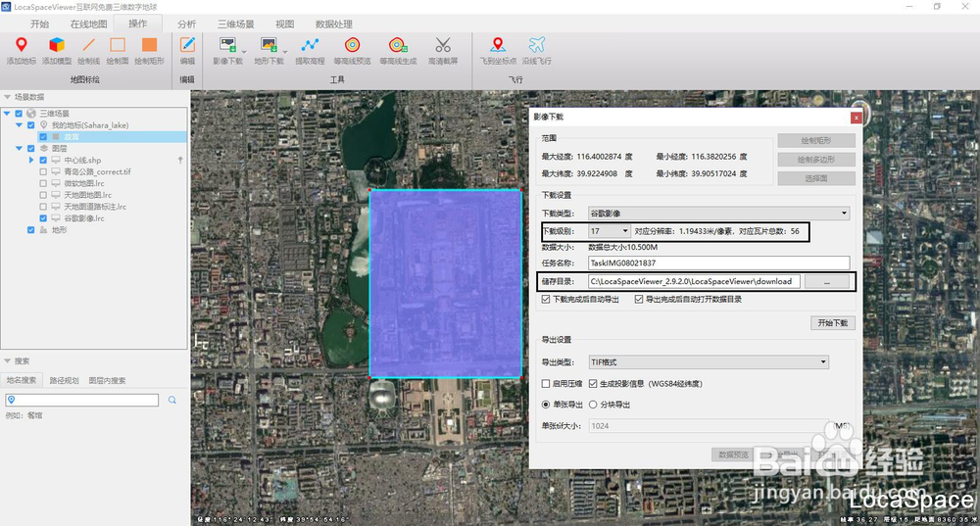Open the 数据处理 ribbon tab
The width and height of the screenshot is (980, 526).
click(x=334, y=24)
